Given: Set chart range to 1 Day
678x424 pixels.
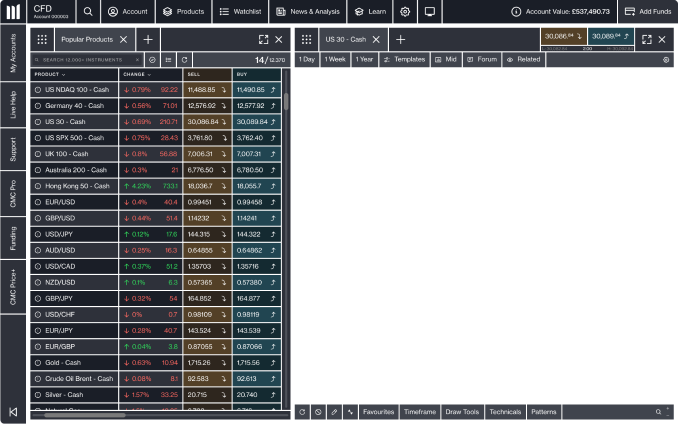Looking at the screenshot, I should pyautogui.click(x=307, y=60).
